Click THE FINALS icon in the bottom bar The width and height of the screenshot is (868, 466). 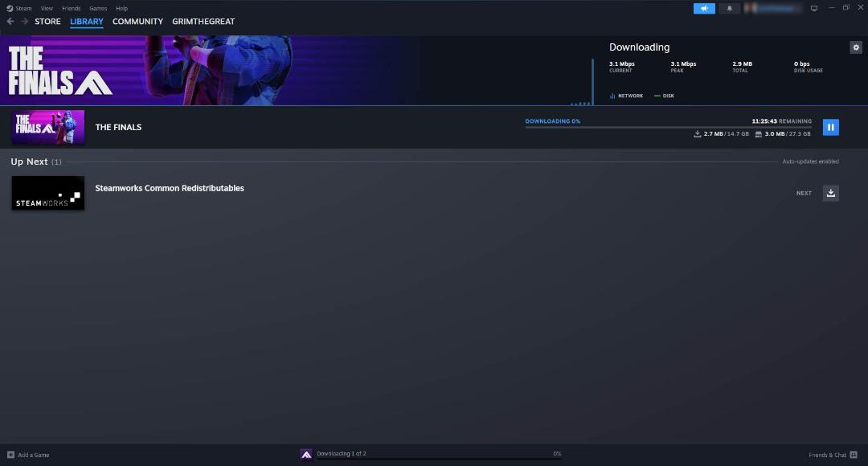[x=306, y=455]
